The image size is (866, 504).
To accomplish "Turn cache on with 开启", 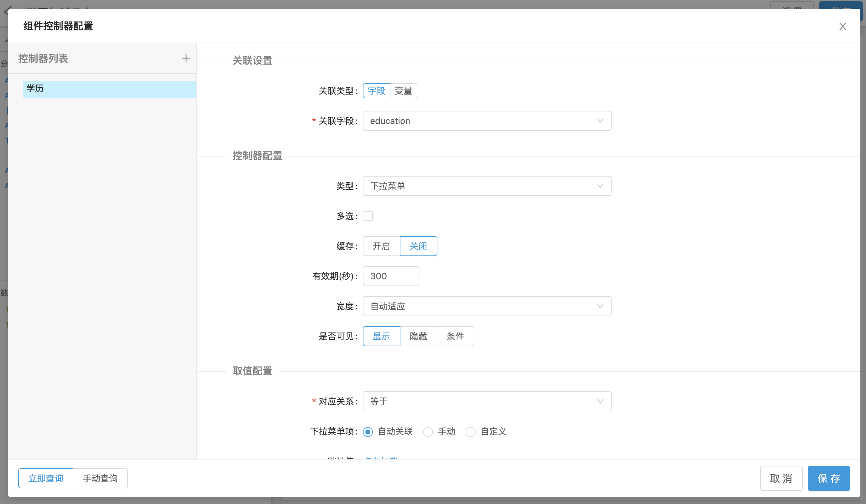I will pos(381,246).
